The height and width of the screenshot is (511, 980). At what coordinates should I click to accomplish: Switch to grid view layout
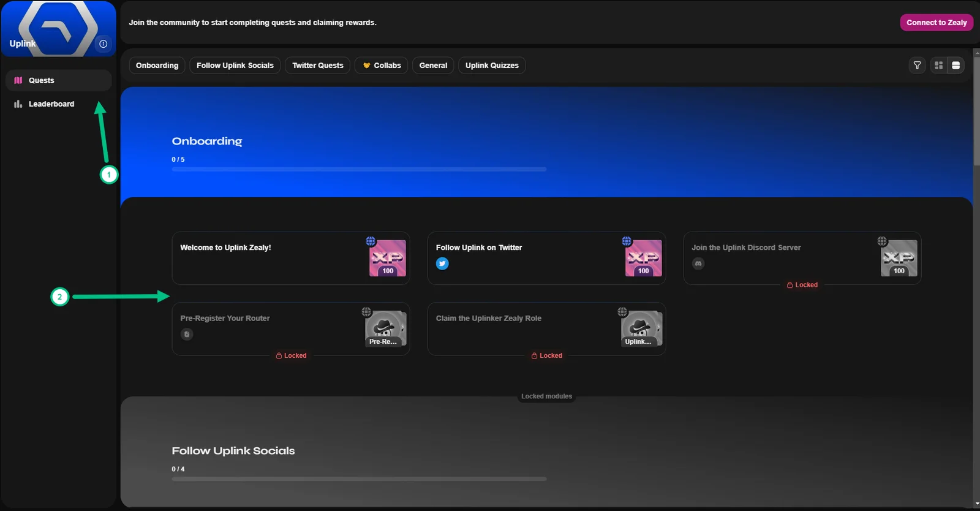pyautogui.click(x=938, y=66)
